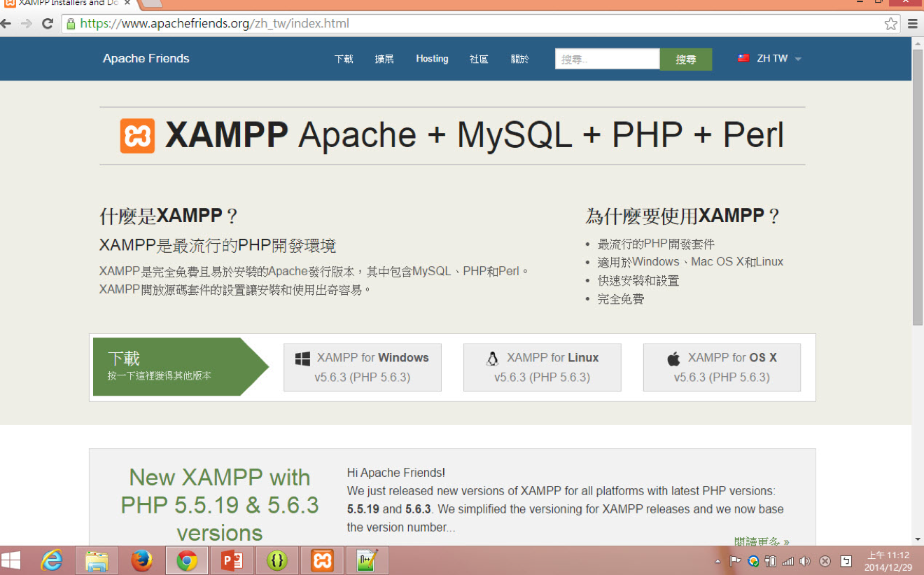924x575 pixels.
Task: Launch Firefox from taskbar
Action: [x=141, y=560]
